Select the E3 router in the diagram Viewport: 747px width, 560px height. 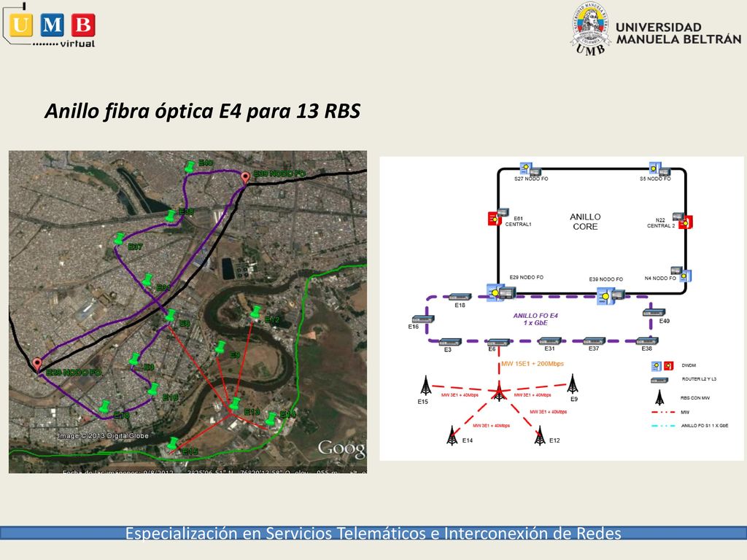[x=450, y=342]
